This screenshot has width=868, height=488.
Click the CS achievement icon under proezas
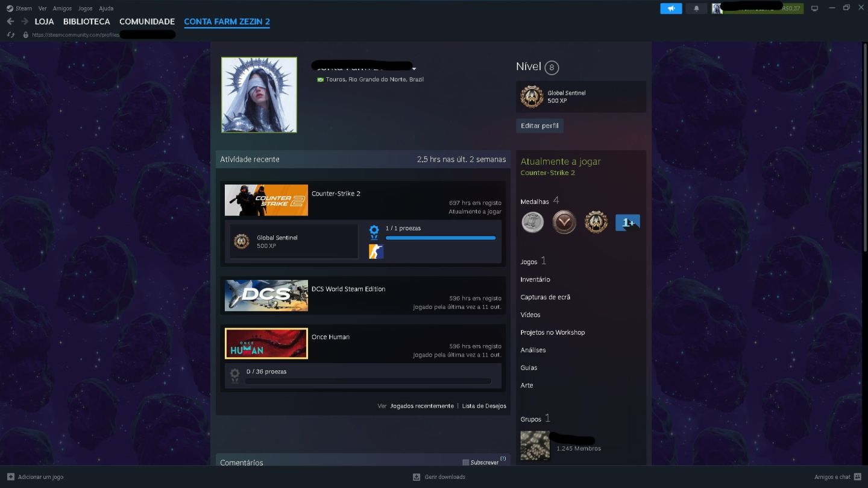click(376, 252)
